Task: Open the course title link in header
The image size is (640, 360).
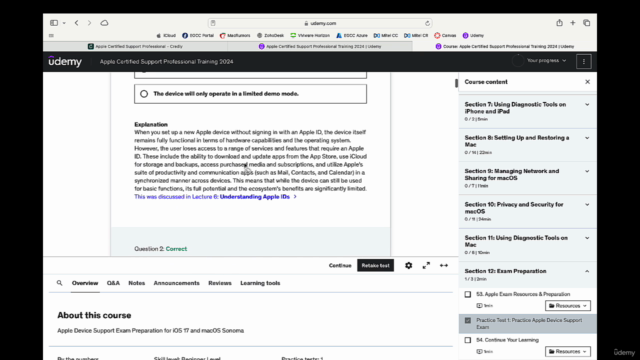Action: [x=167, y=62]
